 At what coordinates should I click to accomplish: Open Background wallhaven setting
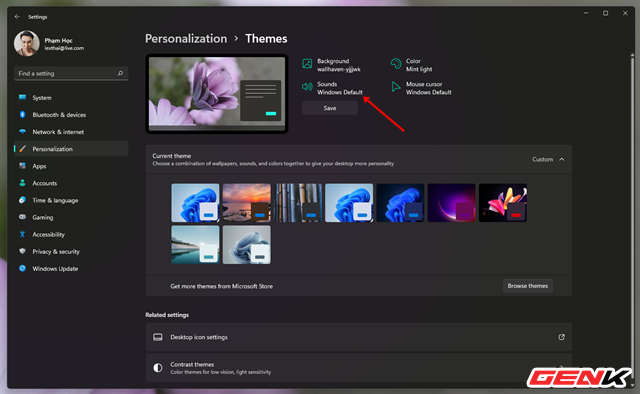click(x=331, y=65)
